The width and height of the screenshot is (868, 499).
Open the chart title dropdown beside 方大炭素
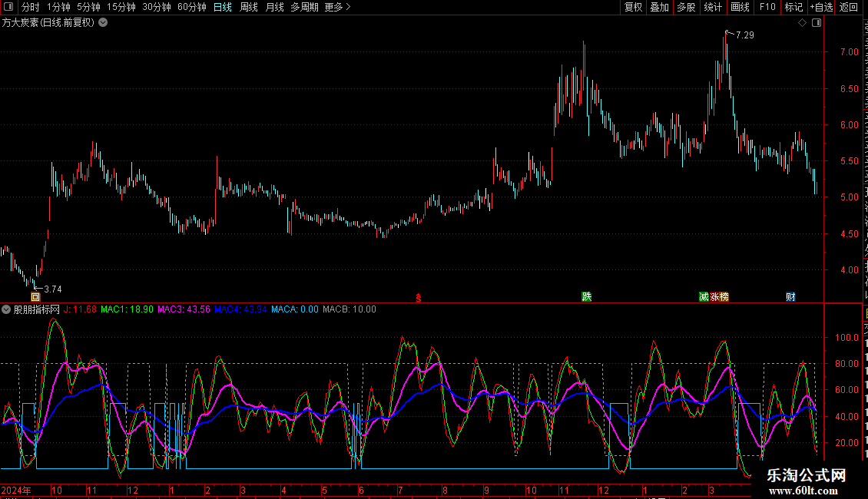[103, 23]
